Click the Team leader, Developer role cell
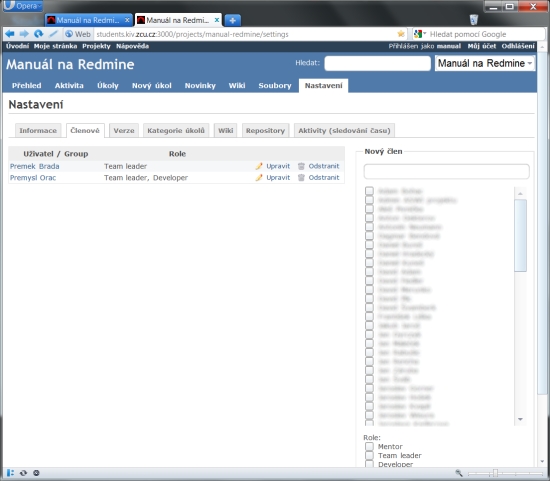The width and height of the screenshot is (550, 481). 146,178
